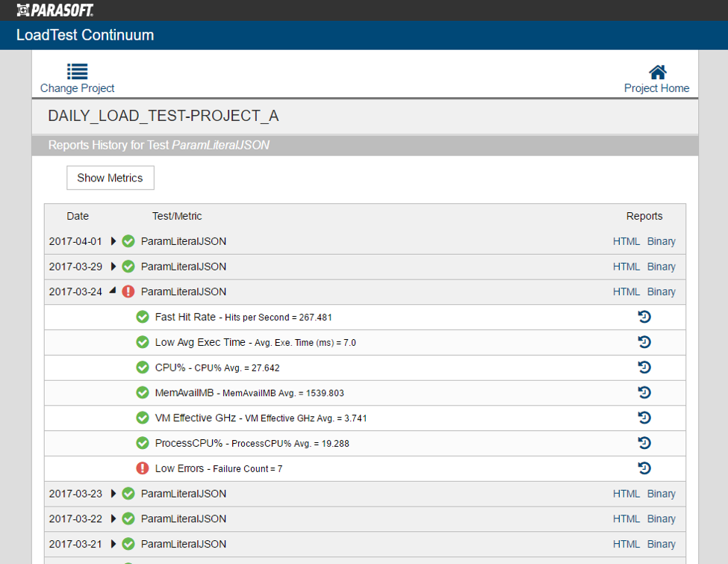Select ParamLiteralJSON in the 2017-03-24 row
The width and height of the screenshot is (728, 564).
[x=184, y=291]
